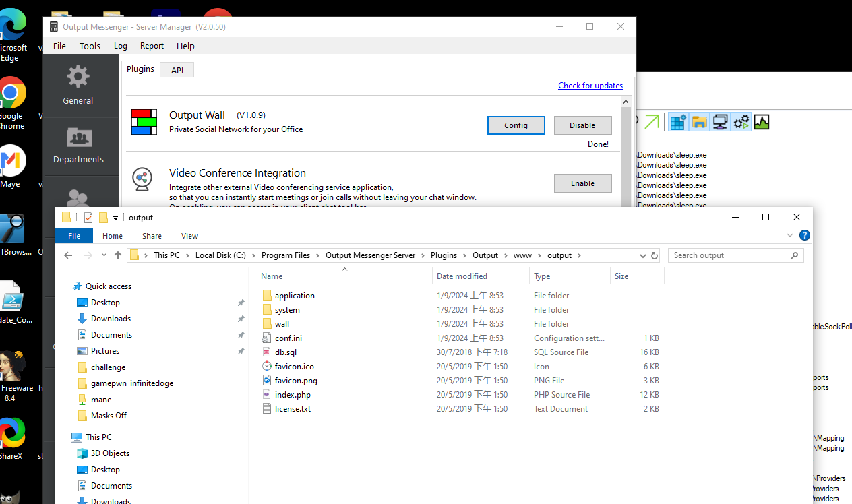852x504 pixels.
Task: Open Google Chrome desktop shortcut
Action: (x=12, y=102)
